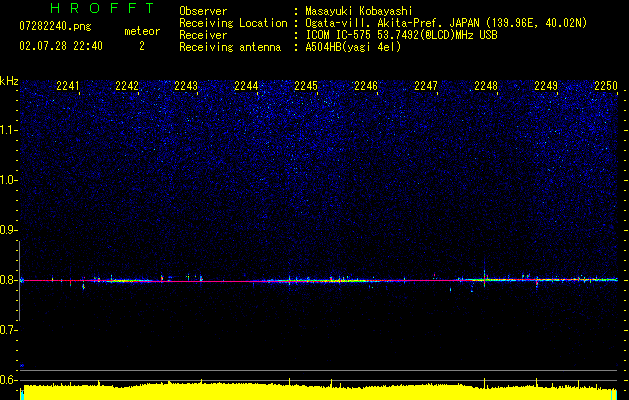Image resolution: width=629 pixels, height=400 pixels.
Task: Click the bright signal spike near 2248
Action: 485,277
